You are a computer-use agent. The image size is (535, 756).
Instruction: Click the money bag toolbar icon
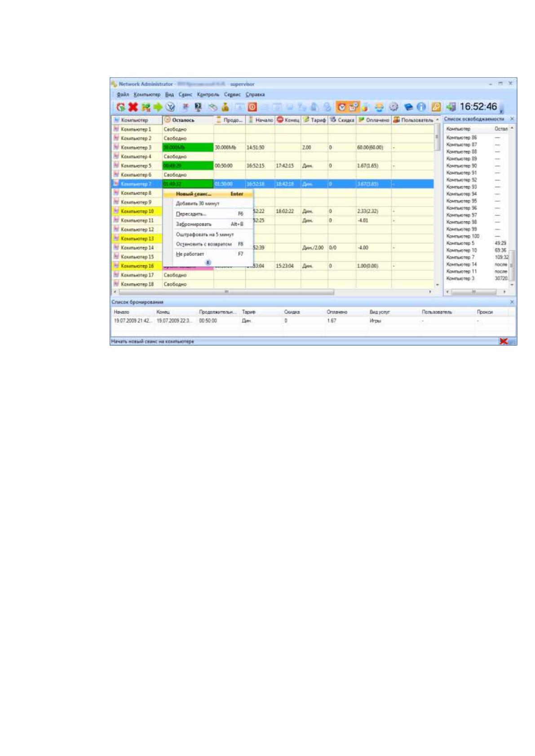(x=225, y=107)
